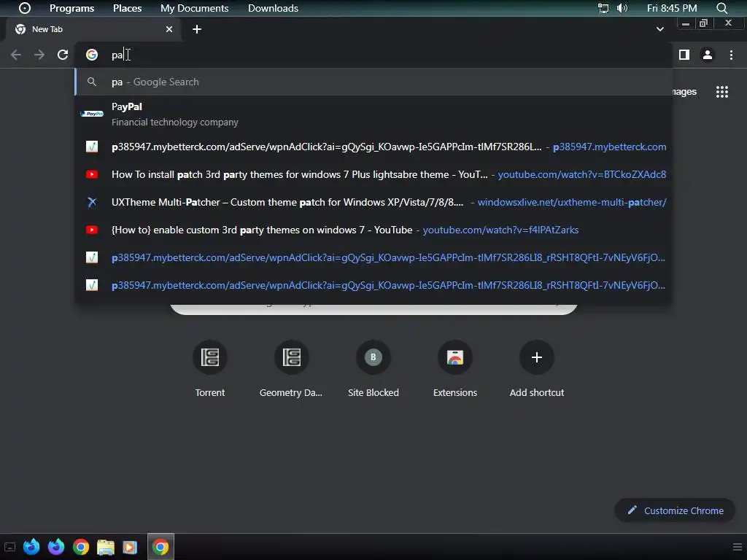Open the Torrent shortcut
This screenshot has height=560, width=747.
coord(209,368)
